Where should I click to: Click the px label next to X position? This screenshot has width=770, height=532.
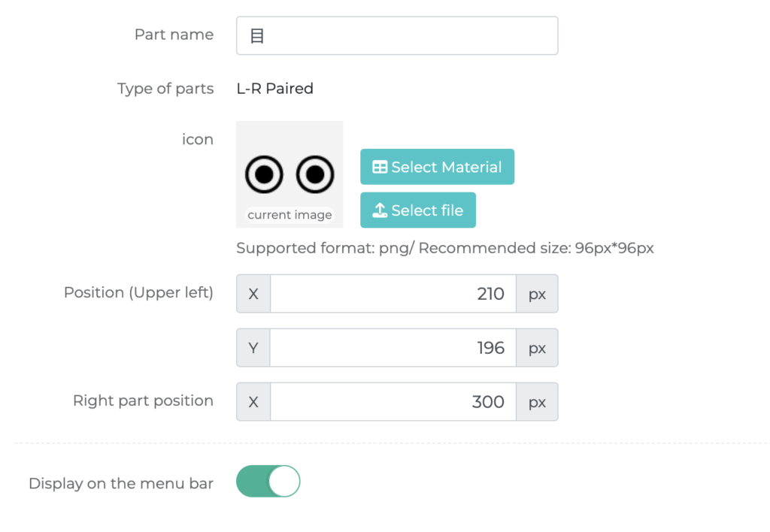pos(537,294)
